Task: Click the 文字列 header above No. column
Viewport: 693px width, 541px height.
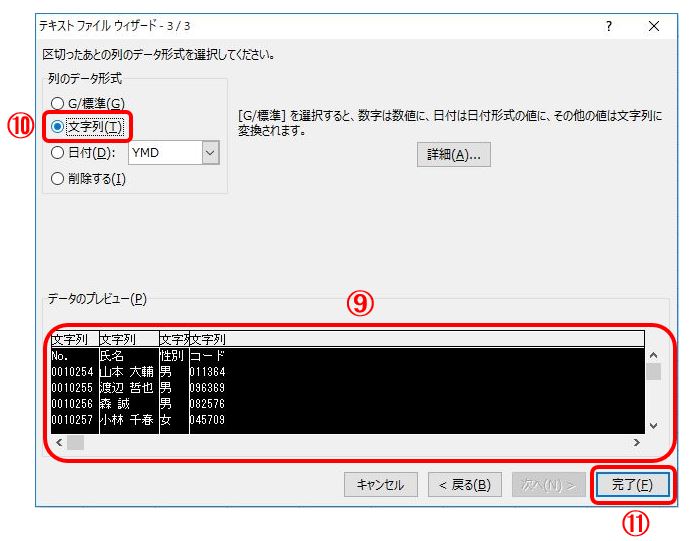Action: click(x=69, y=339)
